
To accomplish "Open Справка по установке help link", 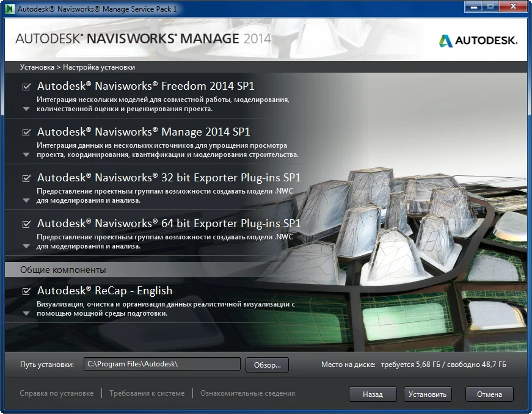I will click(x=57, y=394).
